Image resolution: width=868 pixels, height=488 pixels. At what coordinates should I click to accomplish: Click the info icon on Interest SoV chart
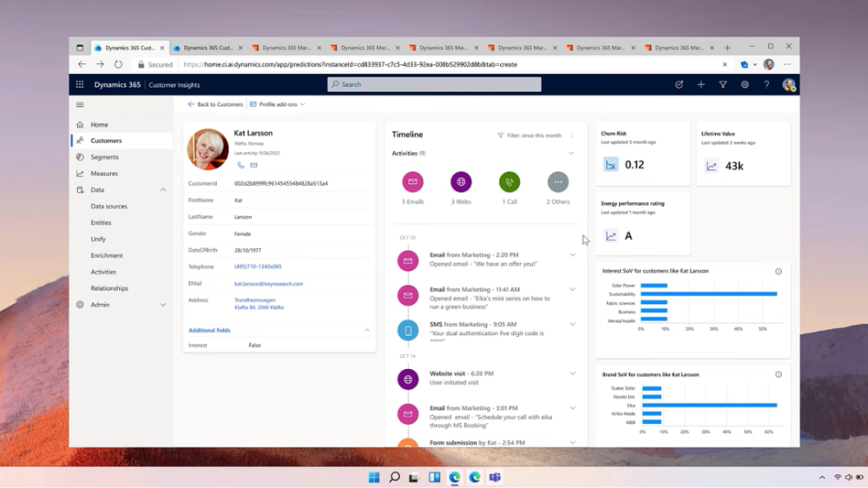pyautogui.click(x=778, y=272)
